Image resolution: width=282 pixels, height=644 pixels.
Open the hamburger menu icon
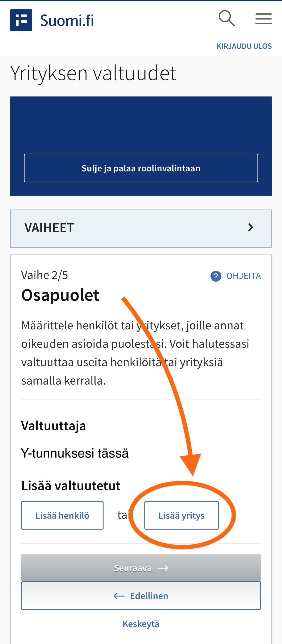(264, 19)
